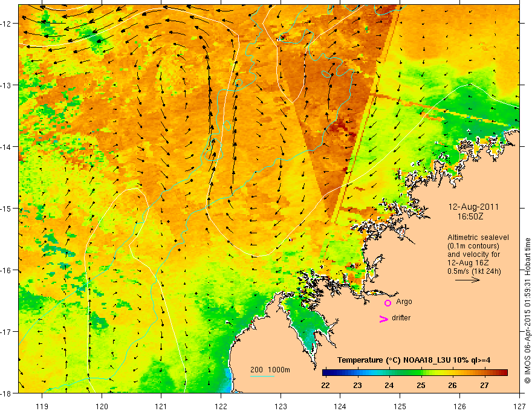Click the latitude label -12
Screen dimensions: 532x411
tap(7, 24)
